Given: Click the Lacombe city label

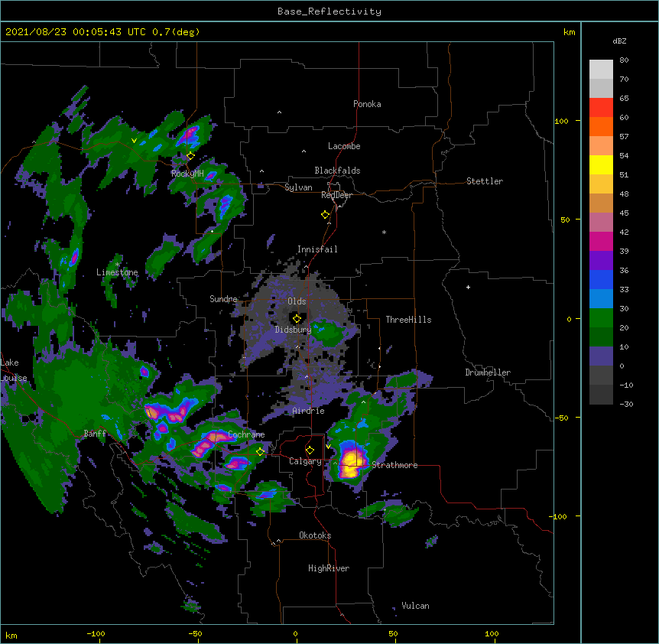Looking at the screenshot, I should click(x=344, y=146).
